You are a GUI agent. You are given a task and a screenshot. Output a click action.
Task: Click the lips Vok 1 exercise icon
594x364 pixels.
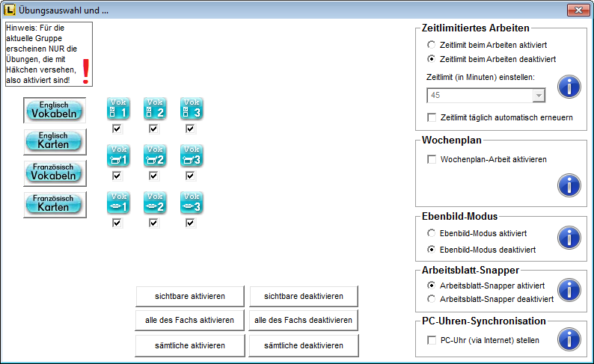point(117,203)
